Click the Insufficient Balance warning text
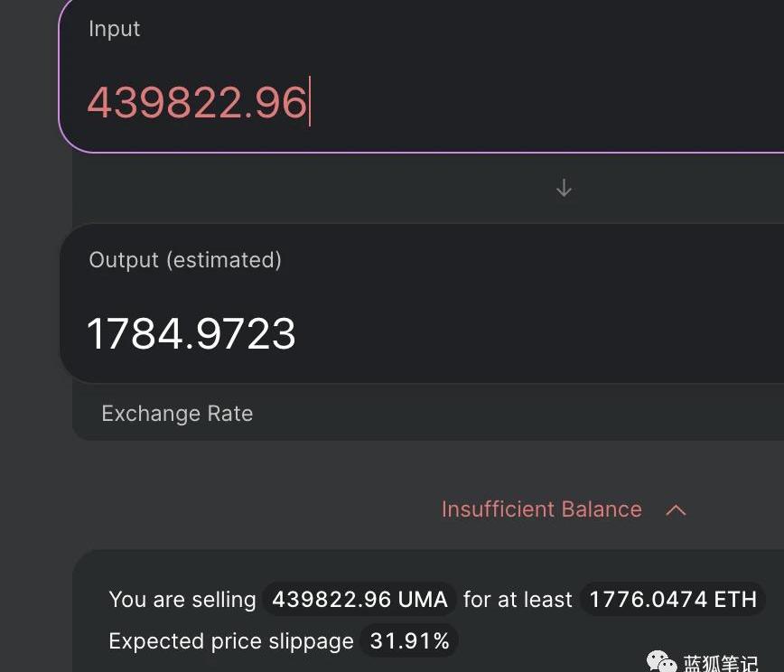 pos(541,509)
